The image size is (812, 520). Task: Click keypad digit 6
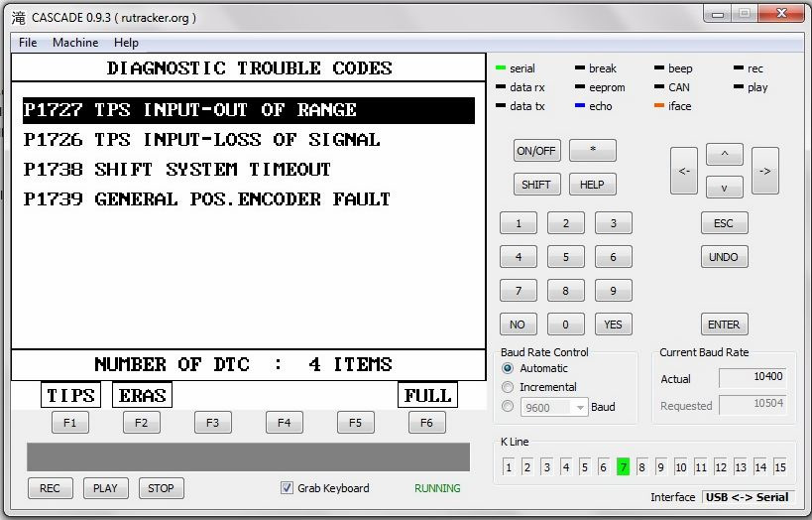[x=614, y=257]
